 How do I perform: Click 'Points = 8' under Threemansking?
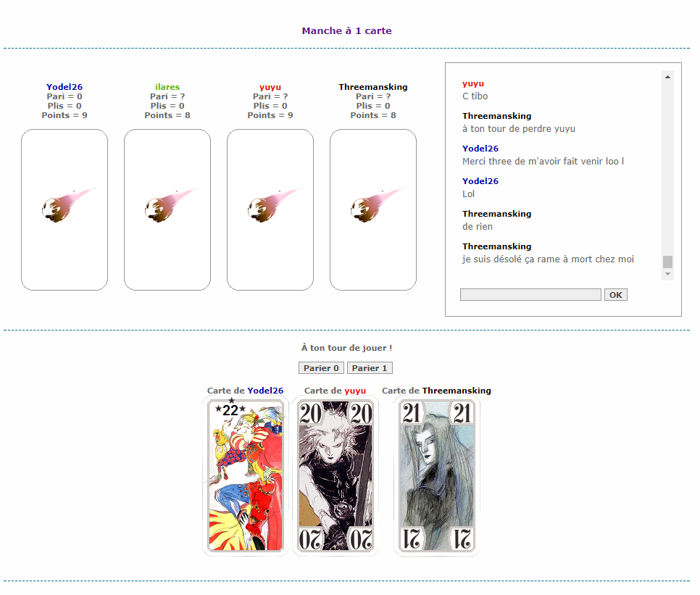pos(373,115)
